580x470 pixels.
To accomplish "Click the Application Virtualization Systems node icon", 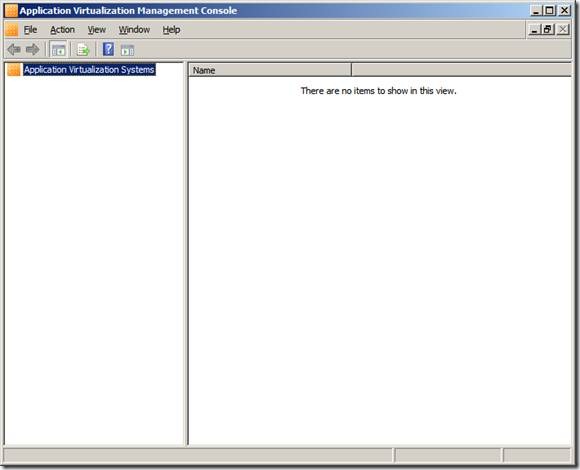I will (x=14, y=70).
